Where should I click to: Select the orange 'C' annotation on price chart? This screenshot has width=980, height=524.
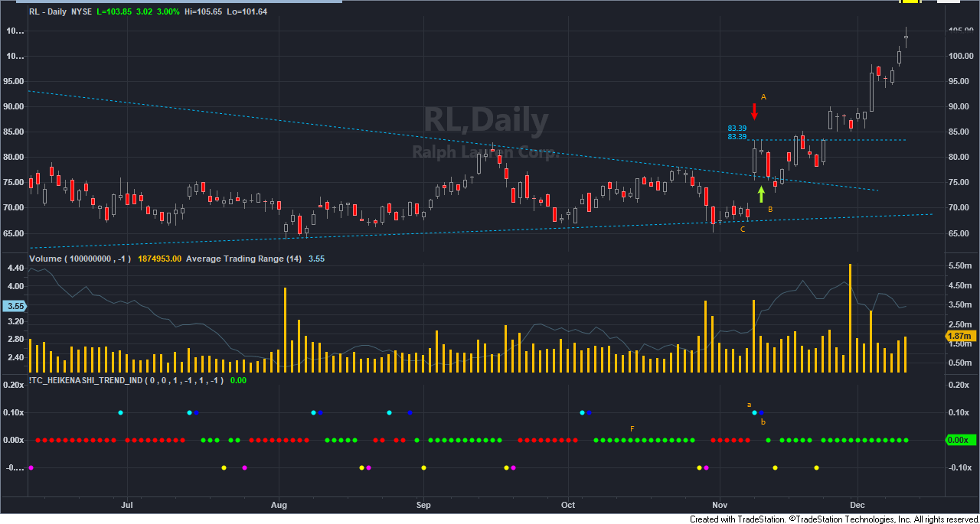742,229
